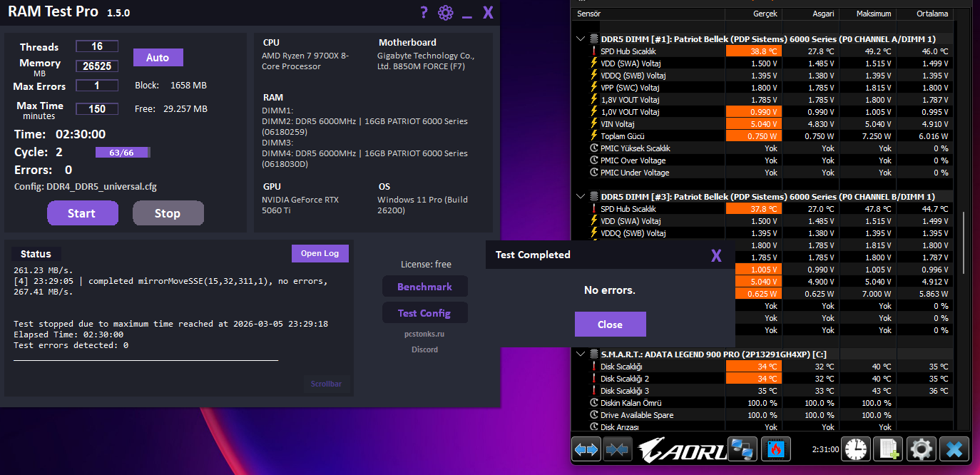980x475 pixels.
Task: Reset sensor min/max via the clock icon
Action: click(x=856, y=449)
